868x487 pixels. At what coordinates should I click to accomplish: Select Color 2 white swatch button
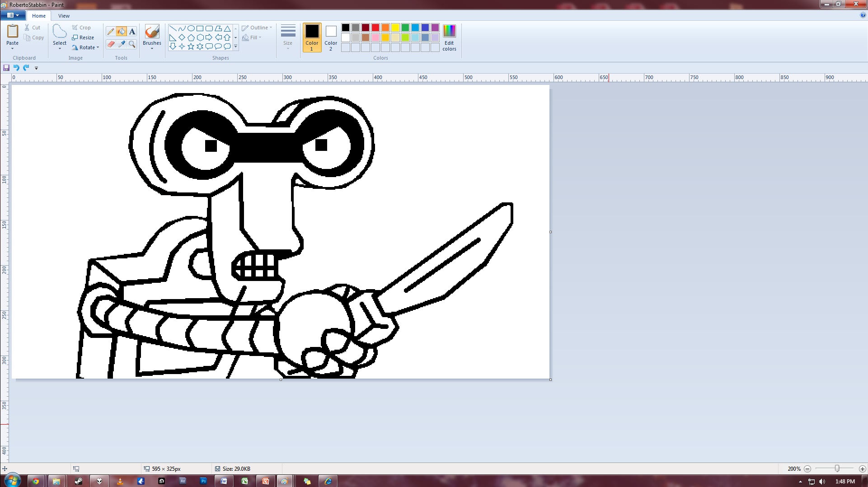coord(331,37)
